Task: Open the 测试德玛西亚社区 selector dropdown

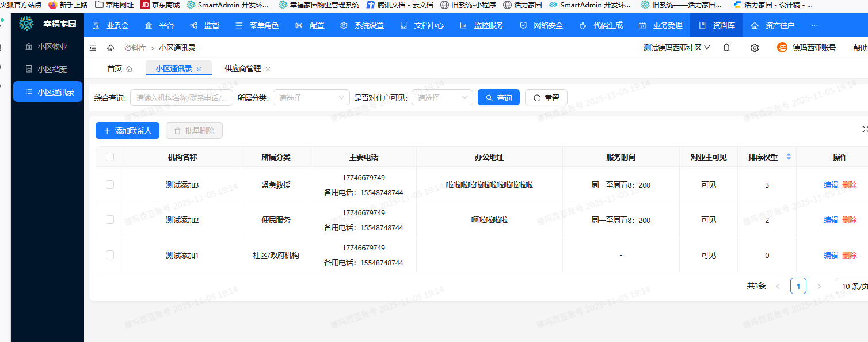Action: pyautogui.click(x=676, y=48)
